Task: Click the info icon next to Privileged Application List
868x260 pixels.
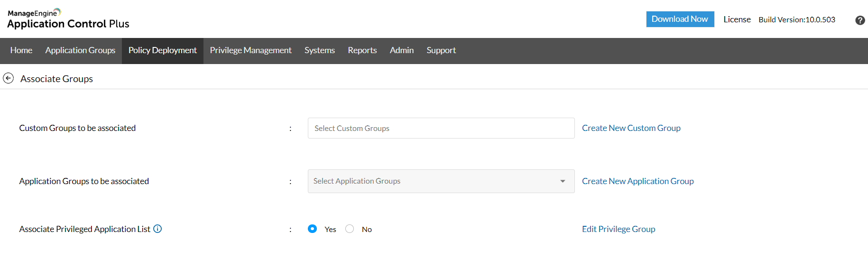Action: click(157, 229)
